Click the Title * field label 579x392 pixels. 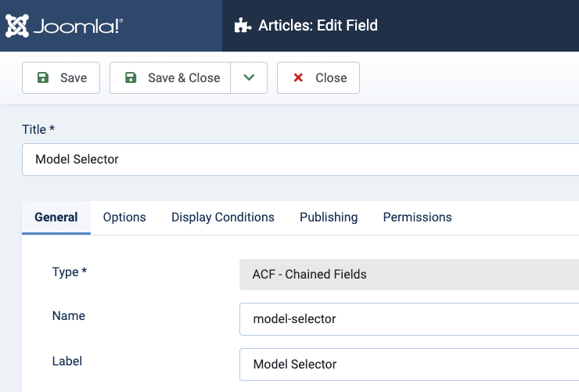pos(38,129)
